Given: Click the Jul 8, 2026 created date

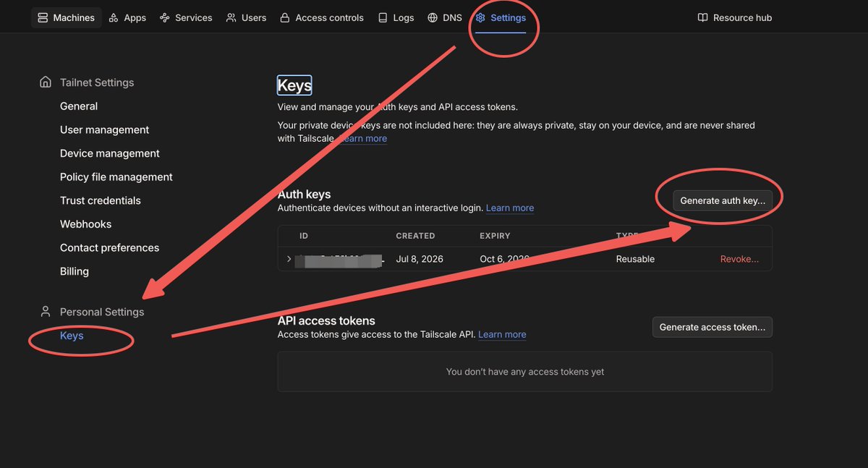Looking at the screenshot, I should (x=420, y=259).
